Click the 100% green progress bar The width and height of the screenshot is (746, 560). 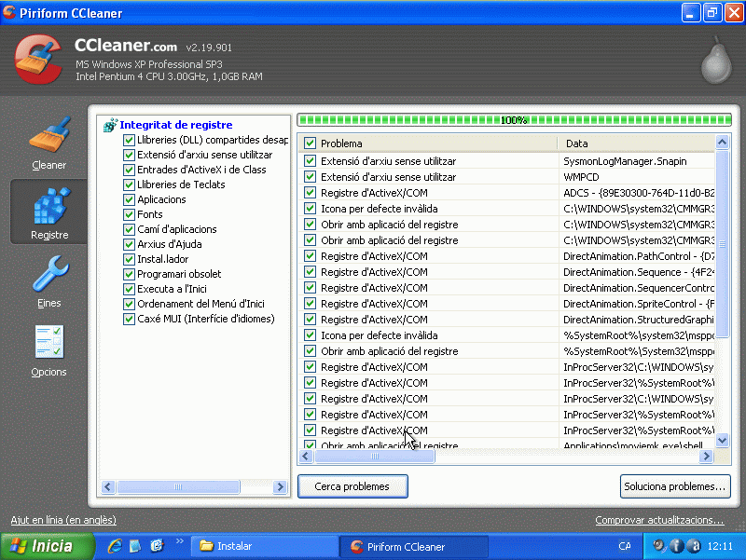(x=512, y=120)
